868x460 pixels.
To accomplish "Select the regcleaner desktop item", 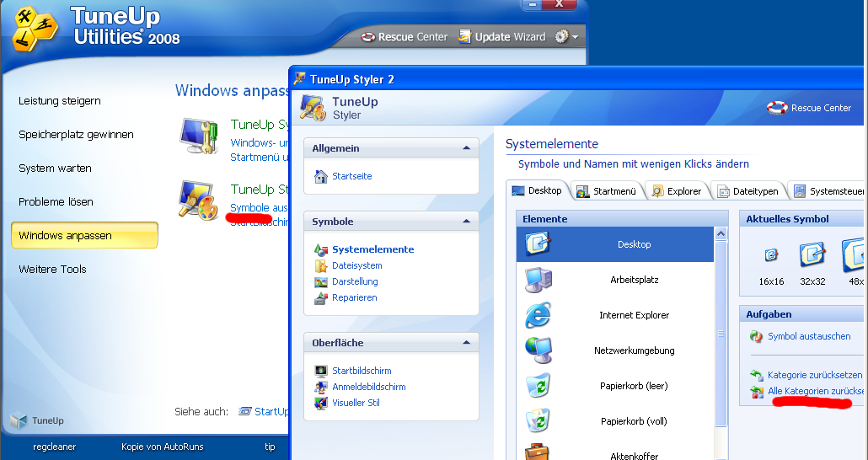I will [x=54, y=447].
